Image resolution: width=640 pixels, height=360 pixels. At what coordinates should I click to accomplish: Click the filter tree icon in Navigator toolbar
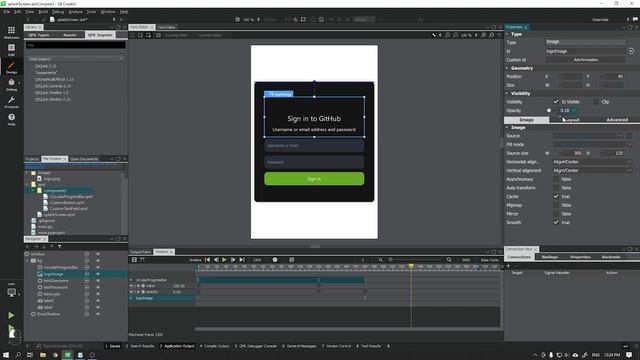click(60, 247)
